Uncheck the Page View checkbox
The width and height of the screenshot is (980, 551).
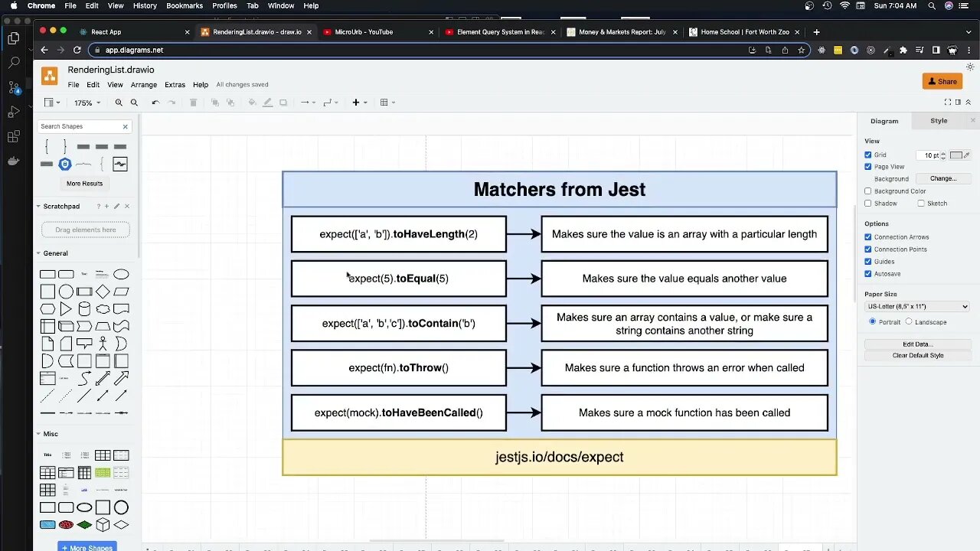tap(868, 167)
